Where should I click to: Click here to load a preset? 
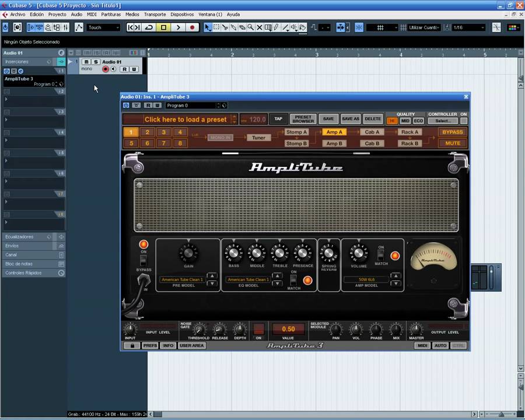tap(185, 120)
